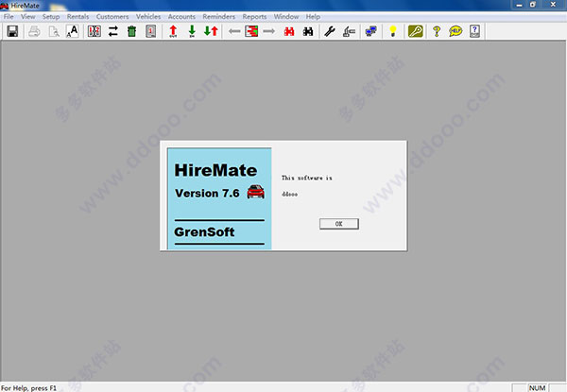This screenshot has height=392, width=567.
Task: Click OK in the HireMate dialog
Action: (339, 224)
